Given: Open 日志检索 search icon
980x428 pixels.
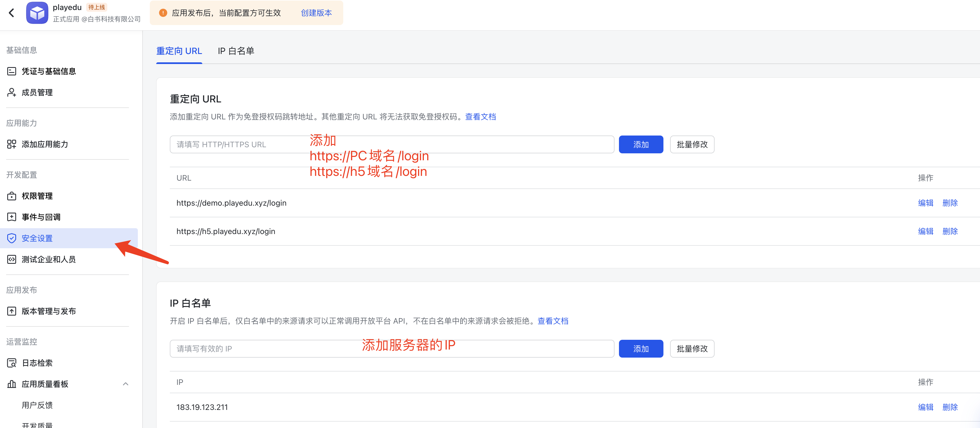Looking at the screenshot, I should click(x=12, y=363).
